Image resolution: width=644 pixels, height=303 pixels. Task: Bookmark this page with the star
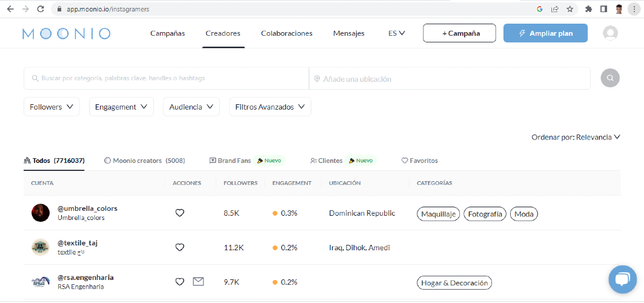pyautogui.click(x=569, y=9)
